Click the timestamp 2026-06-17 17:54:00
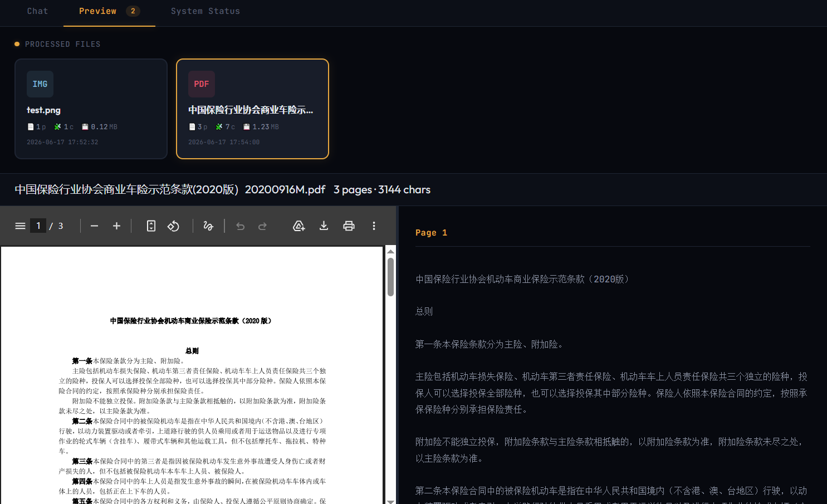The width and height of the screenshot is (827, 504). (x=224, y=142)
